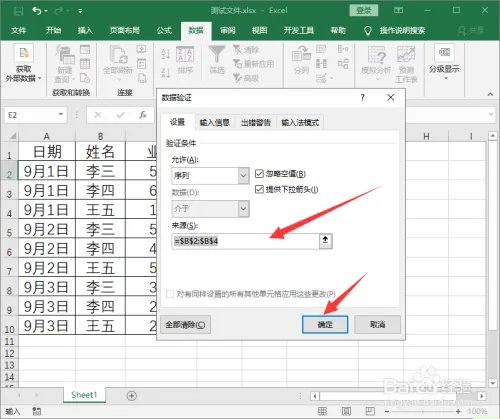This screenshot has width=500, height=419.
Task: Toggle the 忽略空值 checkbox
Action: [x=259, y=174]
